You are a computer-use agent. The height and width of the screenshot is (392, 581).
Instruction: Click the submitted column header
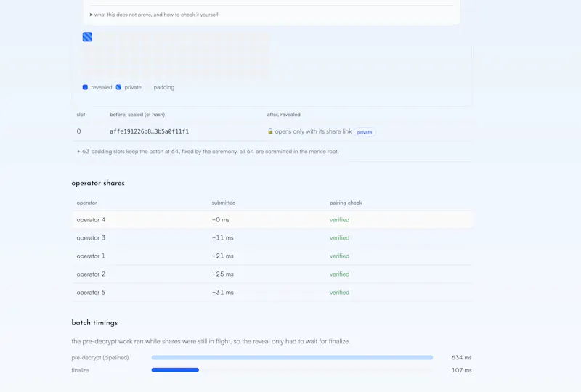click(224, 203)
